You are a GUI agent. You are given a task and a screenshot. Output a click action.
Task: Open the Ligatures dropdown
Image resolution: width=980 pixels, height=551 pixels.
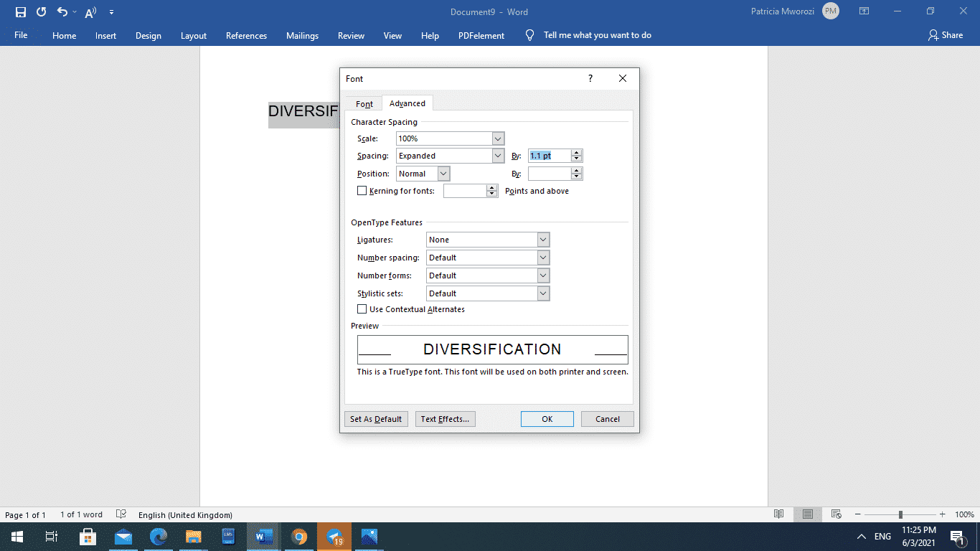coord(542,239)
